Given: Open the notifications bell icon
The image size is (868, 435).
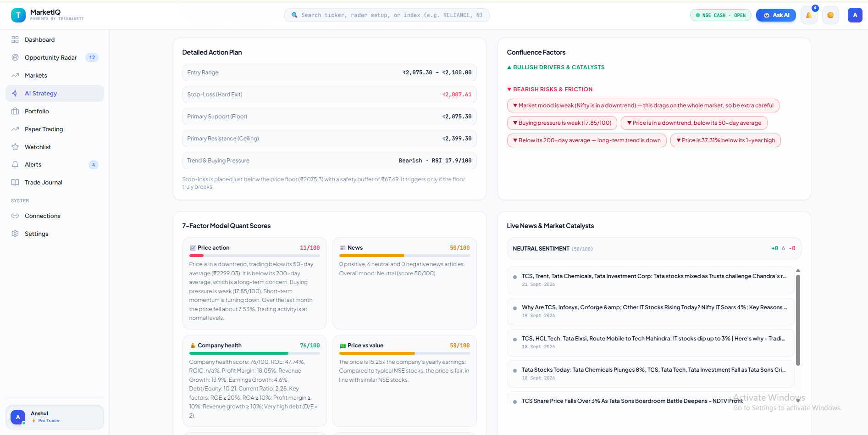Looking at the screenshot, I should point(809,15).
